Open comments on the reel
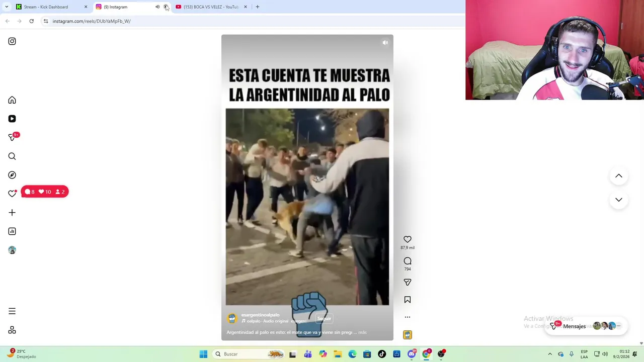The image size is (644, 362). tap(408, 261)
